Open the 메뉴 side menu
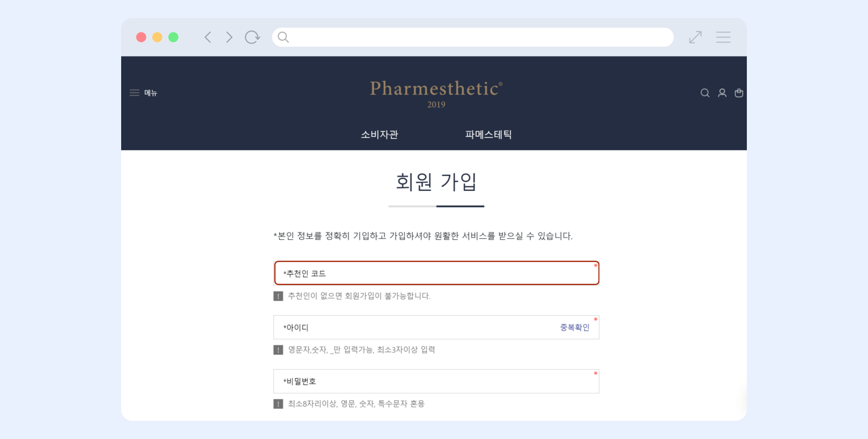Image resolution: width=868 pixels, height=439 pixels. tap(144, 93)
